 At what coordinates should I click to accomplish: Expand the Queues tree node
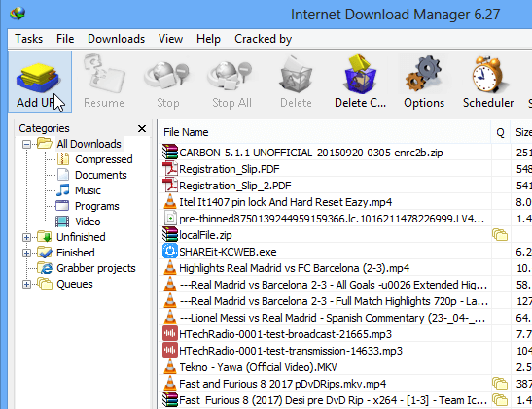coord(26,284)
